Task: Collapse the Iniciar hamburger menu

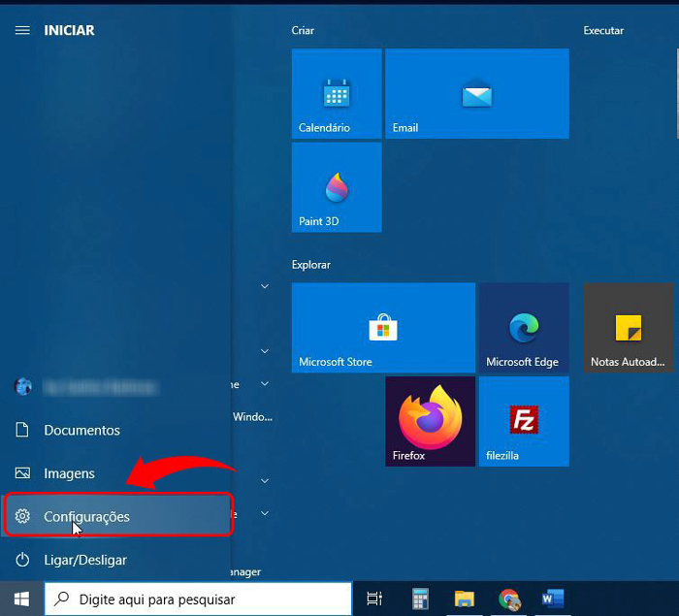Action: (x=22, y=30)
